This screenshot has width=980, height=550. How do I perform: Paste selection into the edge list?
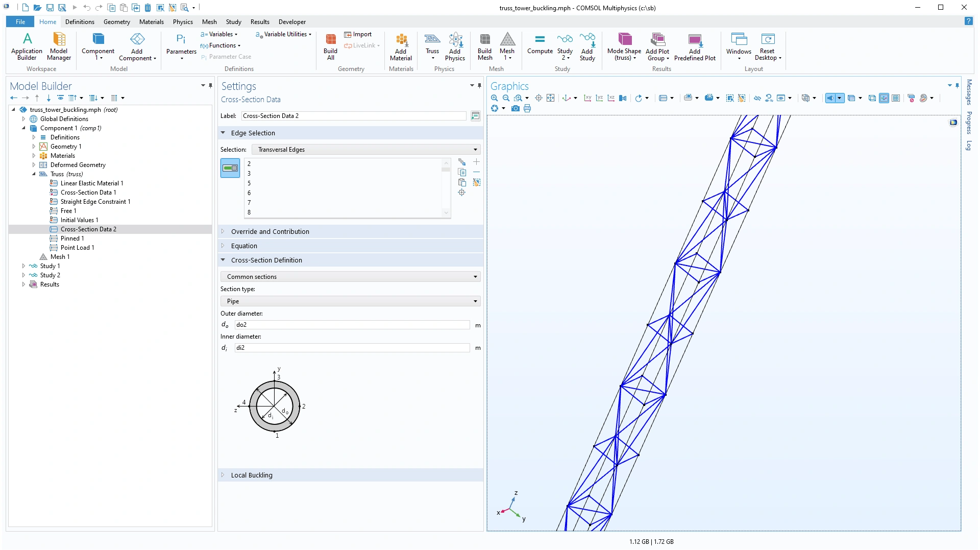click(x=462, y=182)
